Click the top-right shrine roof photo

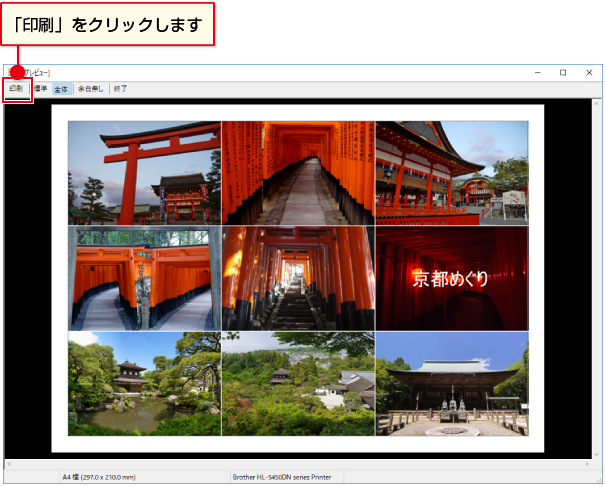tap(452, 172)
